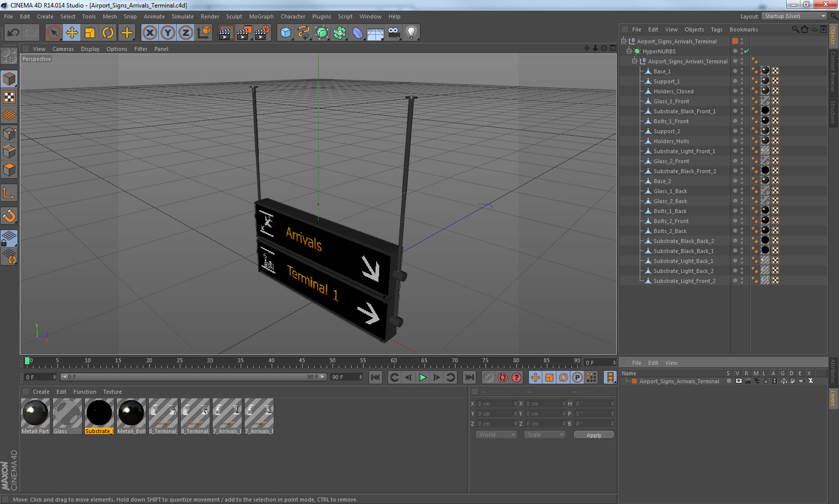Select the Glass material swatch

click(x=67, y=416)
